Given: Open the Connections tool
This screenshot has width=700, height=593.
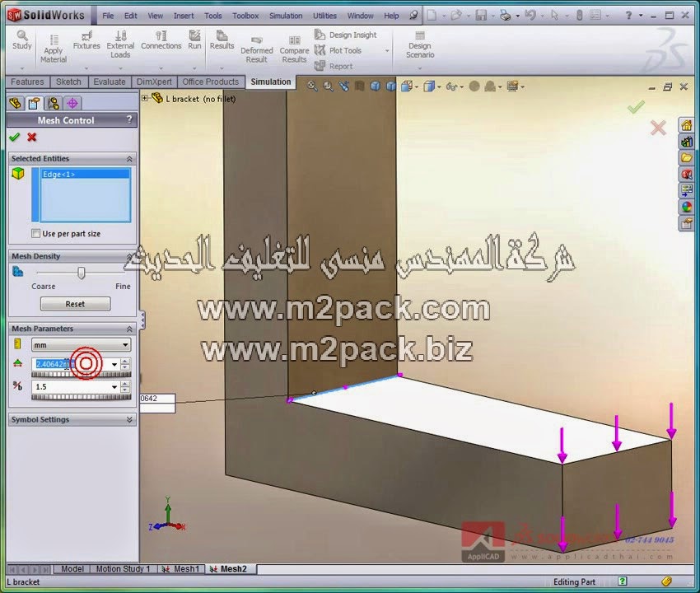Looking at the screenshot, I should pos(161,40).
